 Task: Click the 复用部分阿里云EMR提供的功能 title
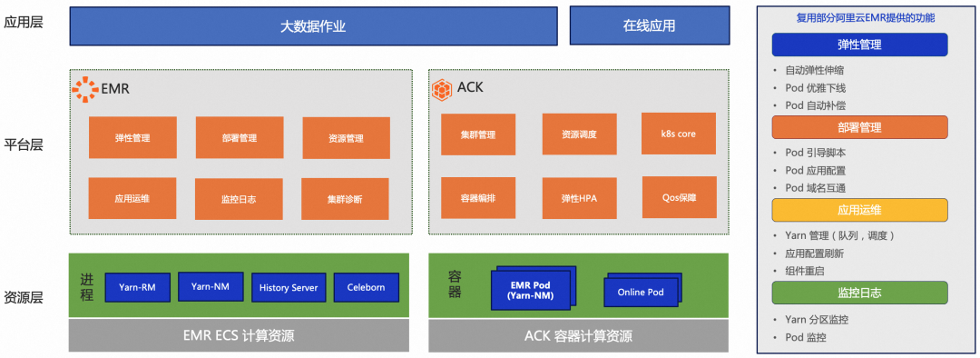[866, 18]
